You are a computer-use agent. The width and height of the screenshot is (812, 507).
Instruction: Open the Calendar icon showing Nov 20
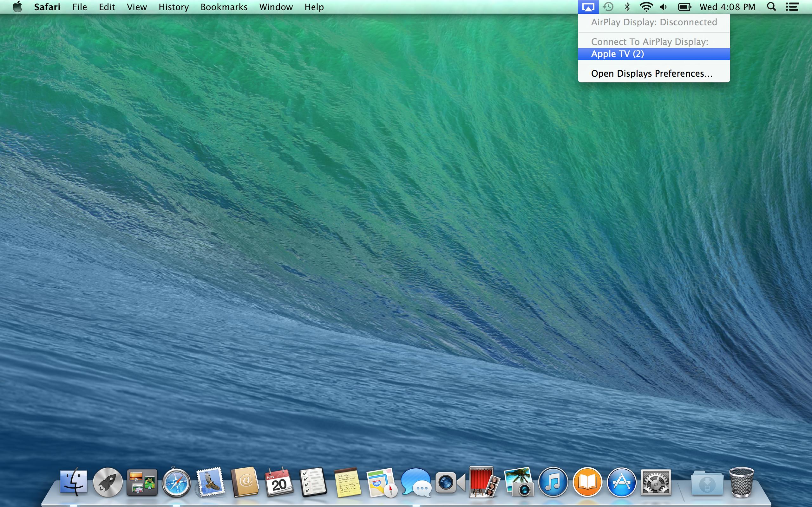278,483
